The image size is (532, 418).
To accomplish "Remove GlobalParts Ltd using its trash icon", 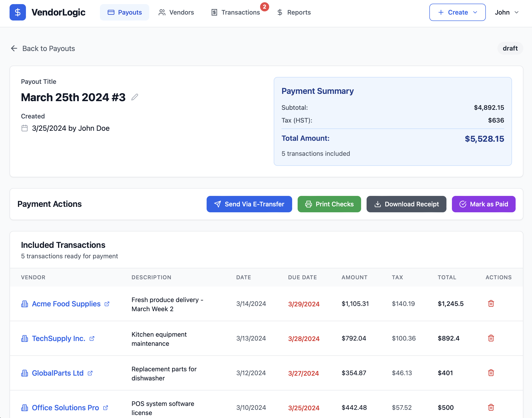I will 491,373.
